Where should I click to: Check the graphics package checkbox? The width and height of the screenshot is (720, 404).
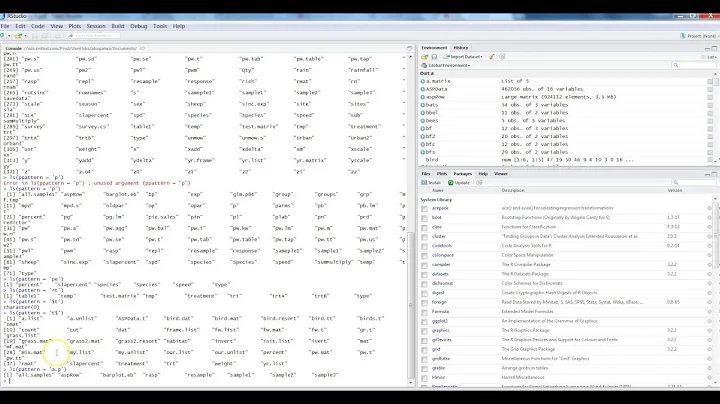pyautogui.click(x=424, y=331)
